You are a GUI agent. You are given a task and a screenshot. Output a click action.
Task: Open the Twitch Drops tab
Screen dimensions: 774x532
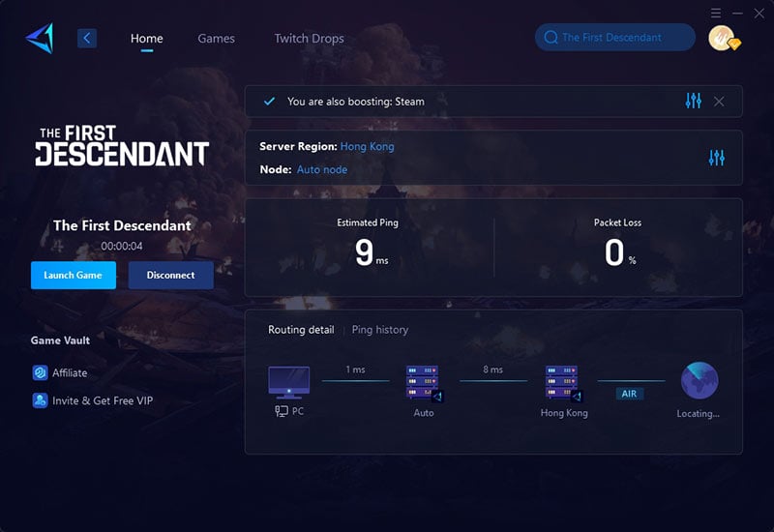pos(309,39)
